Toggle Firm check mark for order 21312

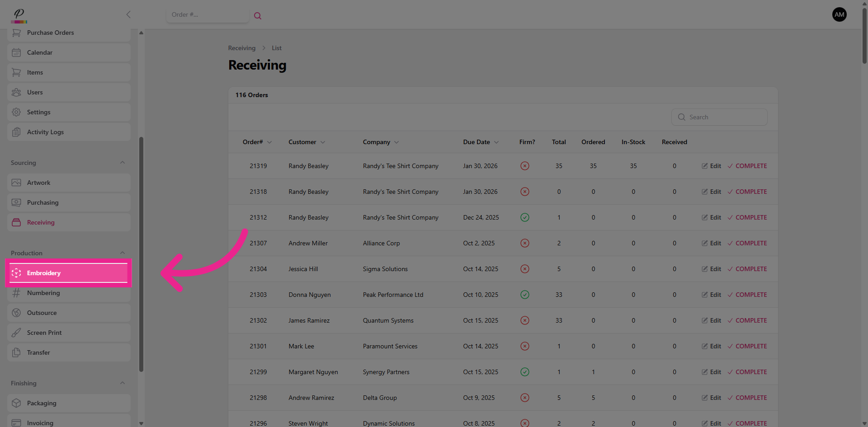524,217
